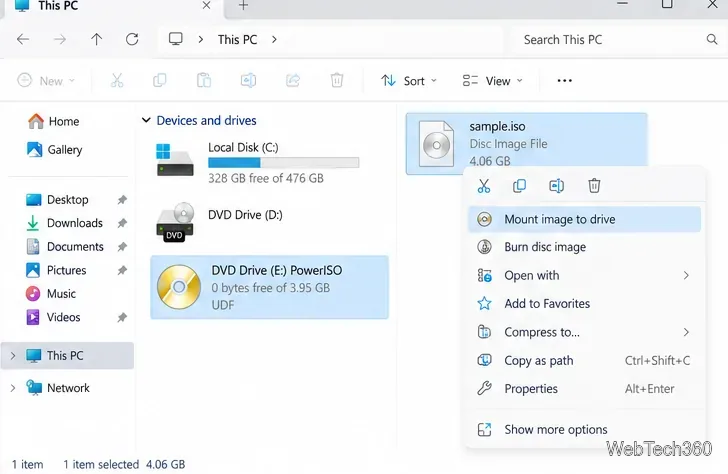Open Videos in navigation pane
The image size is (728, 474).
pyautogui.click(x=53, y=318)
